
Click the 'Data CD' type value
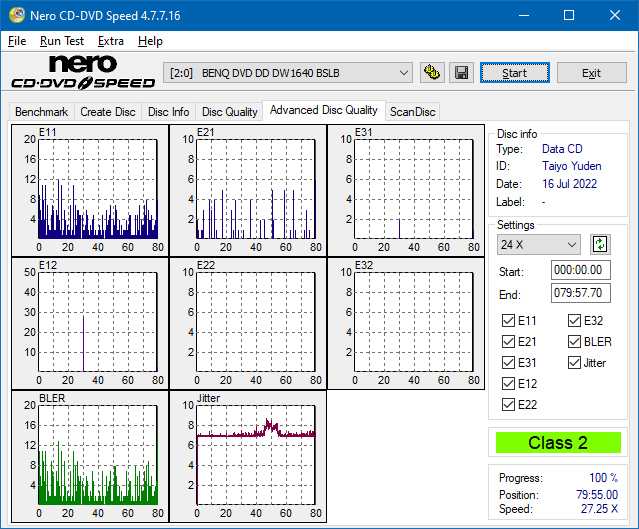pyautogui.click(x=562, y=149)
